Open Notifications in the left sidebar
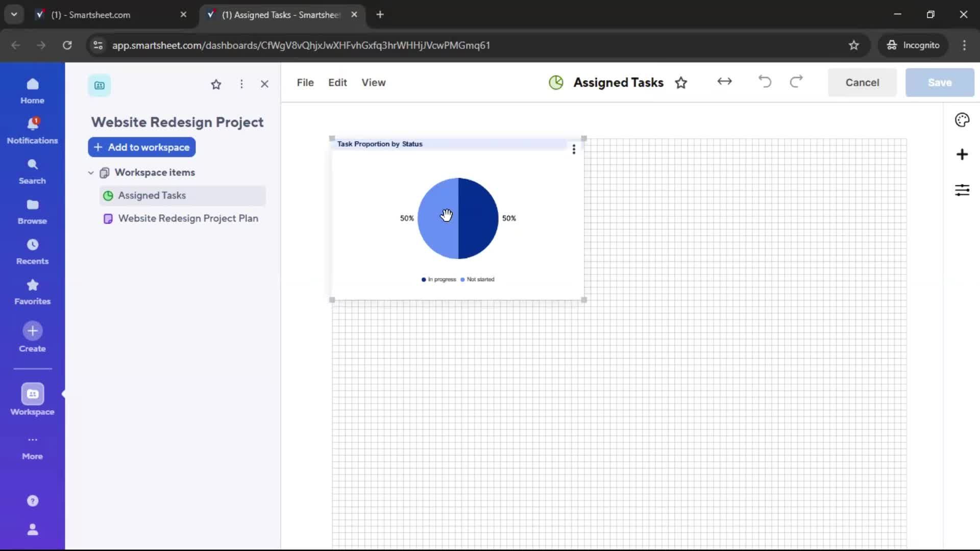This screenshot has height=551, width=980. pyautogui.click(x=32, y=130)
